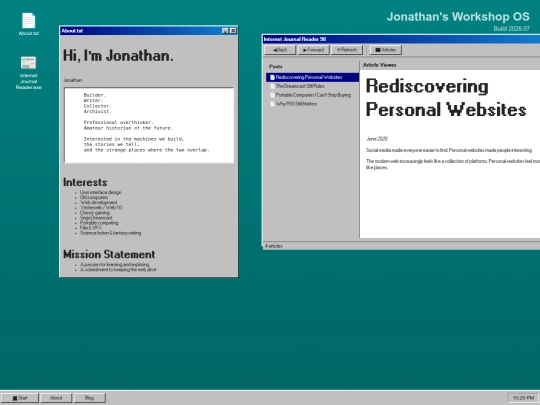Image resolution: width=540 pixels, height=405 pixels.
Task: Click the "Sega Dreamcast" interest
Action: [x=96, y=218]
